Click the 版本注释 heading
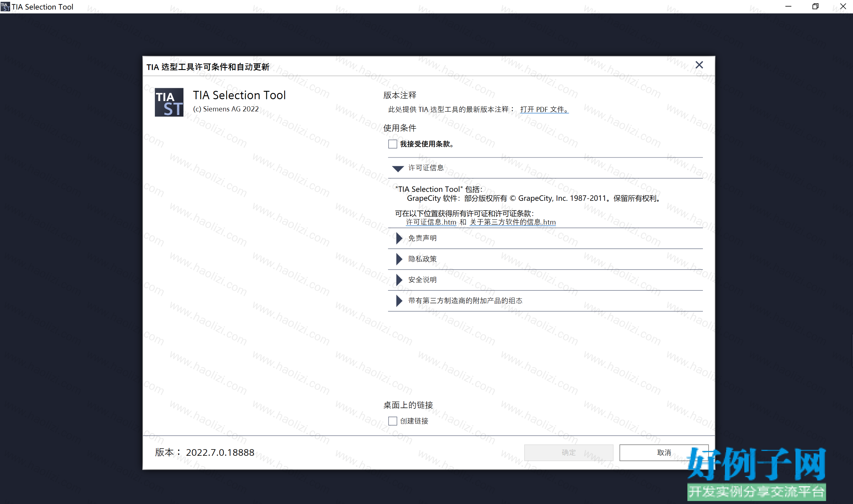The height and width of the screenshot is (504, 853). (x=400, y=95)
